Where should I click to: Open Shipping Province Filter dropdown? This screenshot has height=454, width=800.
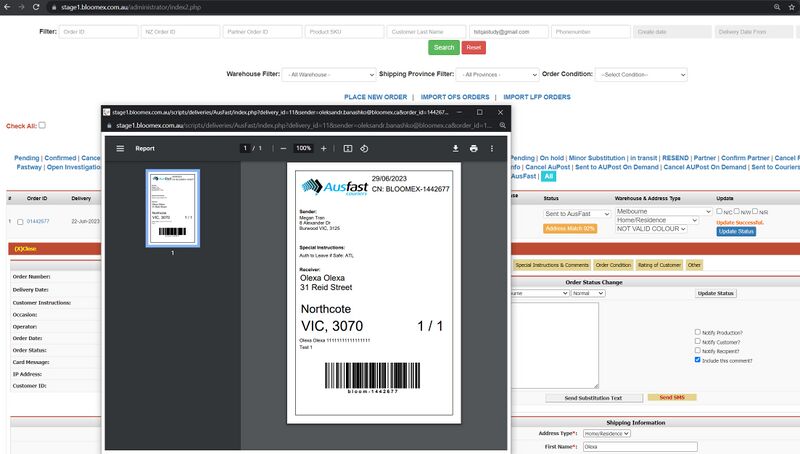(x=497, y=74)
